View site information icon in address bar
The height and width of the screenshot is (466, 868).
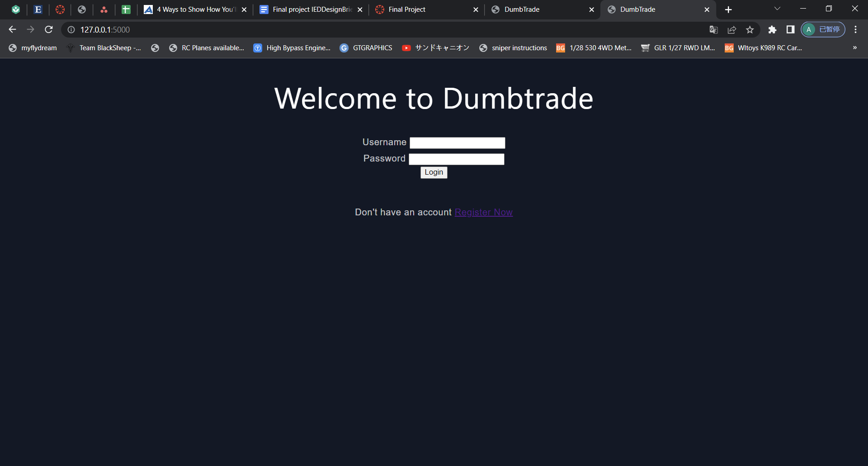(x=71, y=29)
